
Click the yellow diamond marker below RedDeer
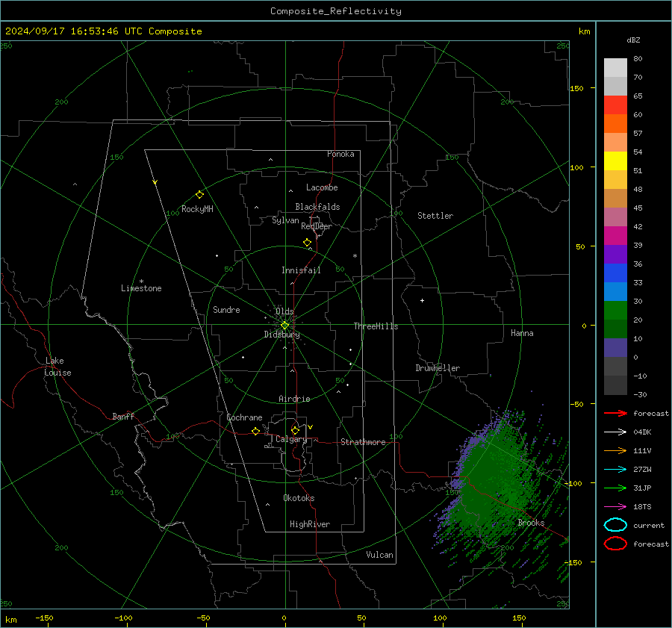point(308,243)
